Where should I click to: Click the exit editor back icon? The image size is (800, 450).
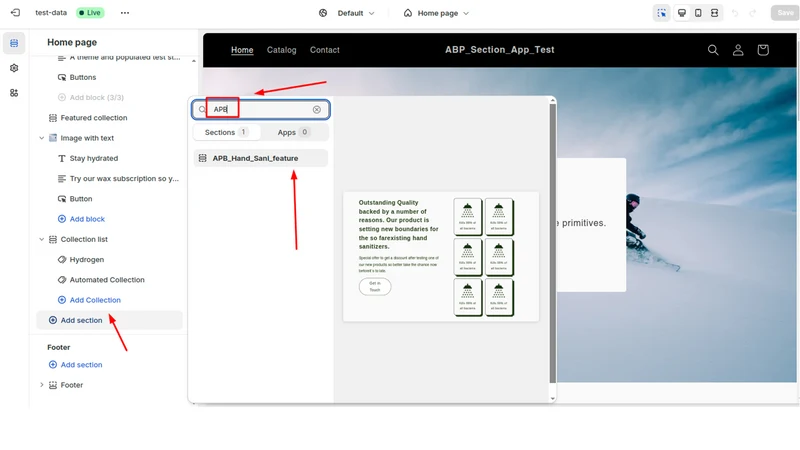coord(15,13)
